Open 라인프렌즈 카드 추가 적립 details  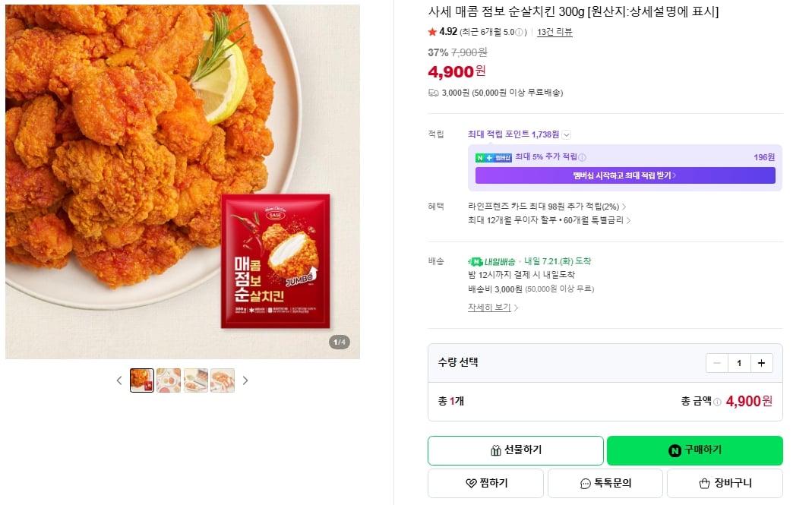pos(547,207)
